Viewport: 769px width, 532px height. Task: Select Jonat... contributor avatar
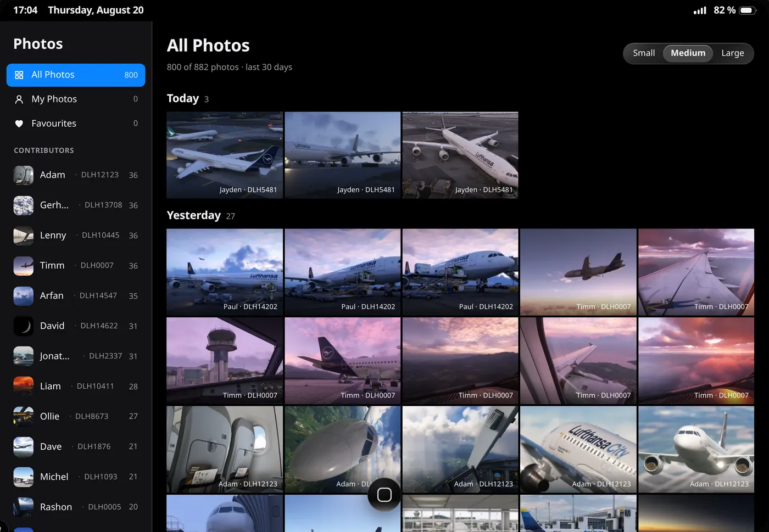pyautogui.click(x=24, y=356)
